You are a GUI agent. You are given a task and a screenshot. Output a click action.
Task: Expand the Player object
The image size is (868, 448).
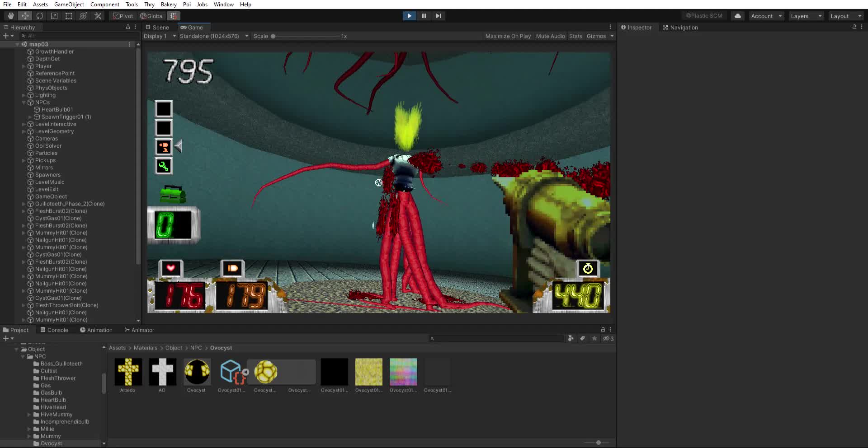tap(24, 66)
